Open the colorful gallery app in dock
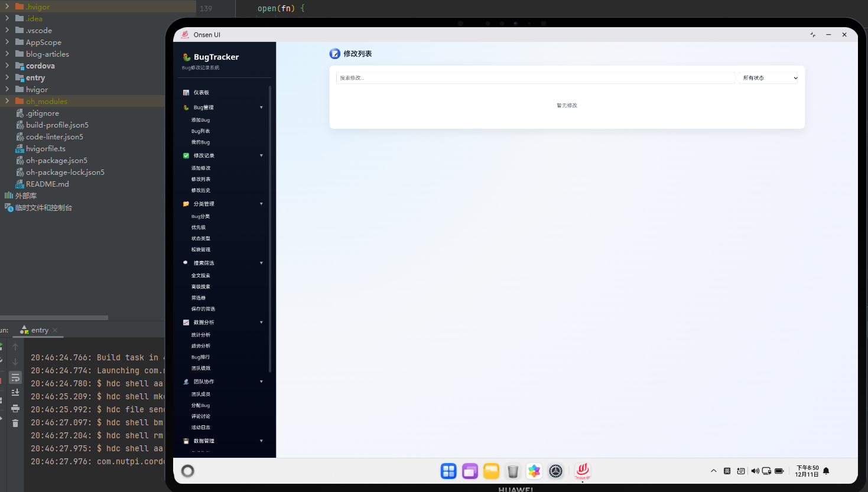Screen dimensions: 868x492 point(534,471)
